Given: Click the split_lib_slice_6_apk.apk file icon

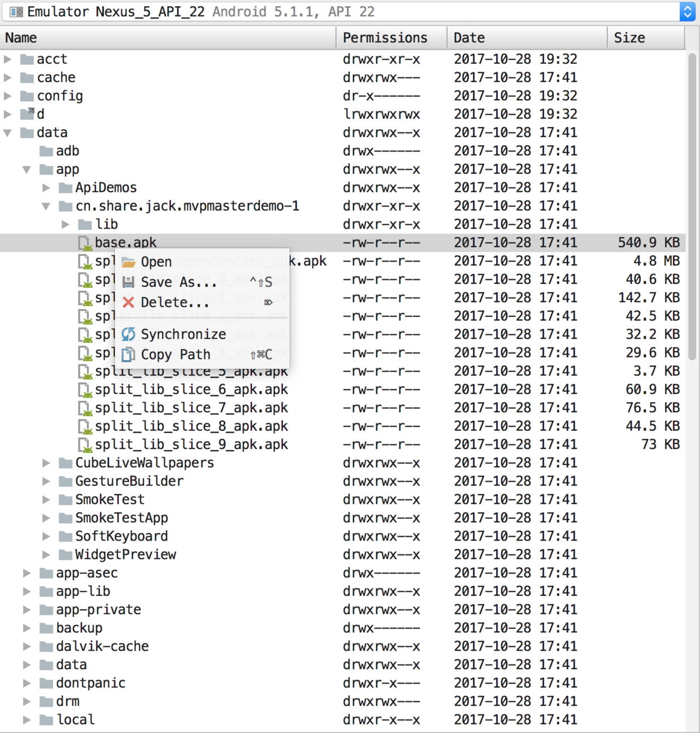Looking at the screenshot, I should (85, 390).
